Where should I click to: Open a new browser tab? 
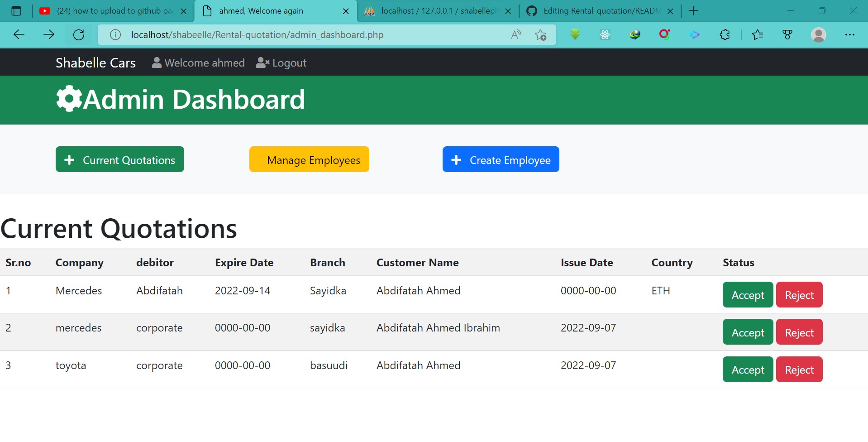pyautogui.click(x=693, y=11)
